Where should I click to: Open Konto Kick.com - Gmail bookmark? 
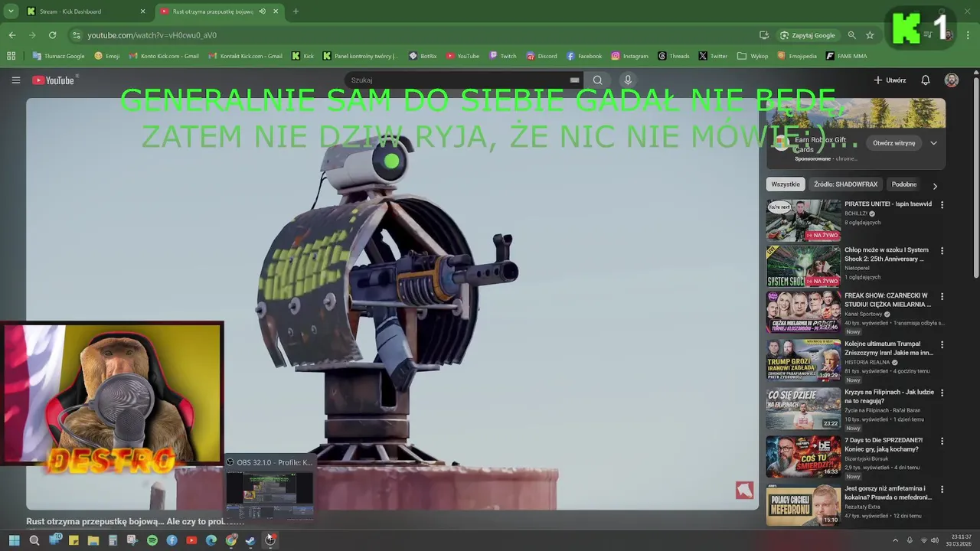(165, 56)
